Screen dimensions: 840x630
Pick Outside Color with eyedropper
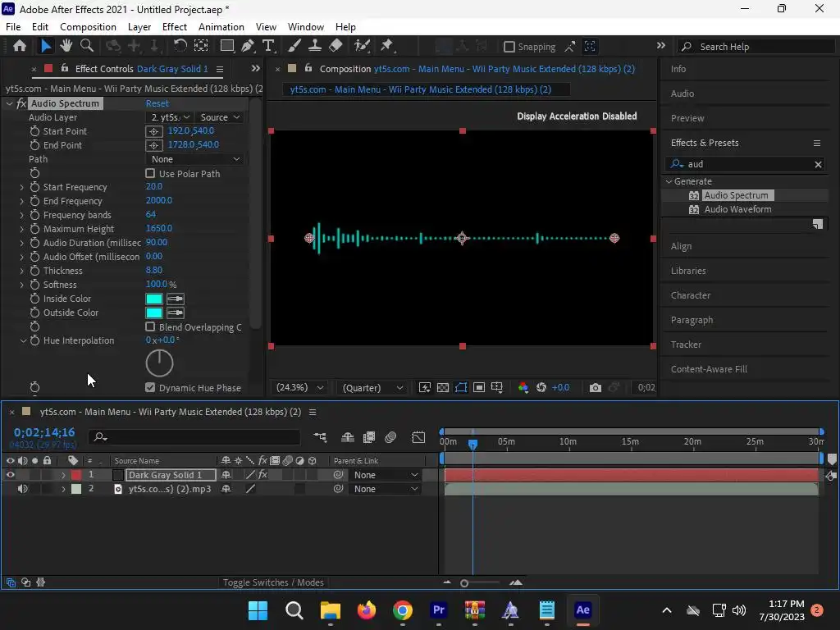click(176, 313)
